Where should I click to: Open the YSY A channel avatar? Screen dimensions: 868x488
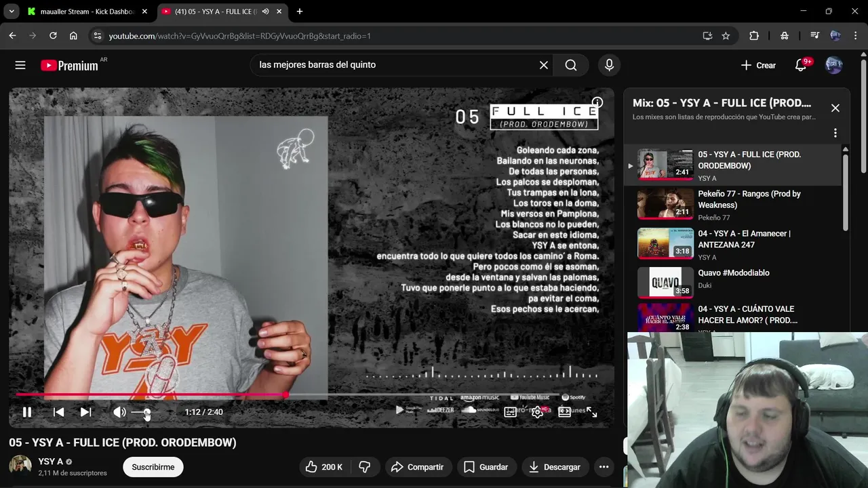point(20,466)
